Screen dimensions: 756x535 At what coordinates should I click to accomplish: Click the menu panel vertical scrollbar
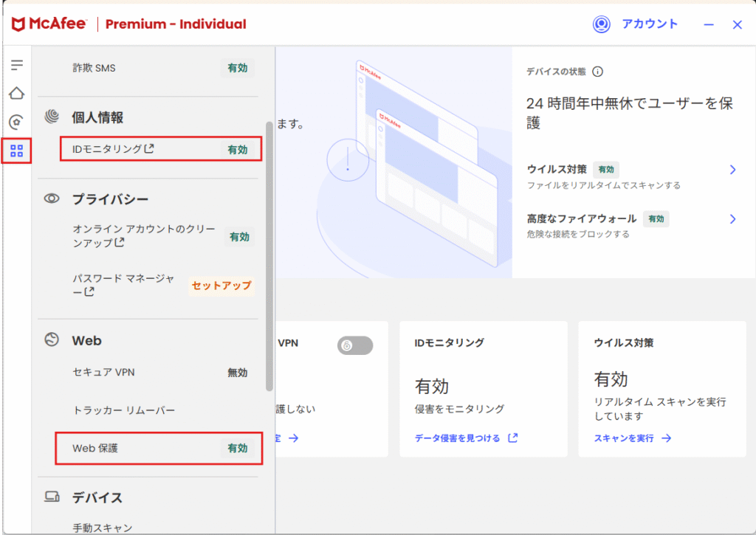point(269,256)
